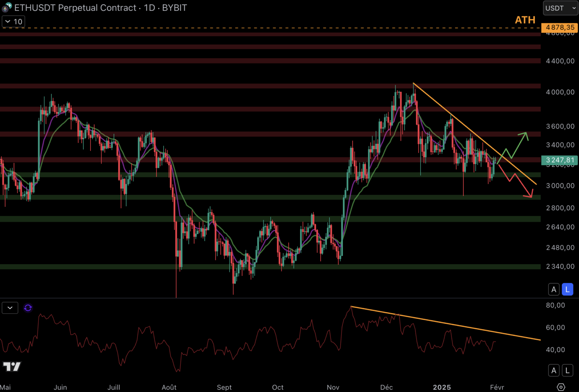Toggle log scale L on RSI pane

(567, 370)
